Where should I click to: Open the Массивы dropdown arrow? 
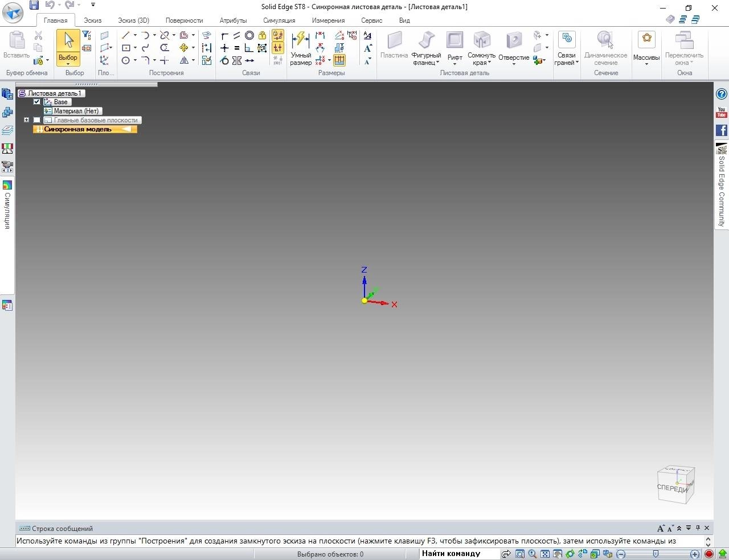[646, 64]
